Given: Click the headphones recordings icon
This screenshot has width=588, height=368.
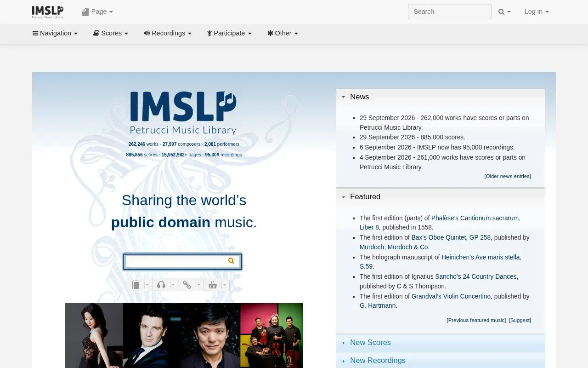Looking at the screenshot, I should [x=161, y=285].
